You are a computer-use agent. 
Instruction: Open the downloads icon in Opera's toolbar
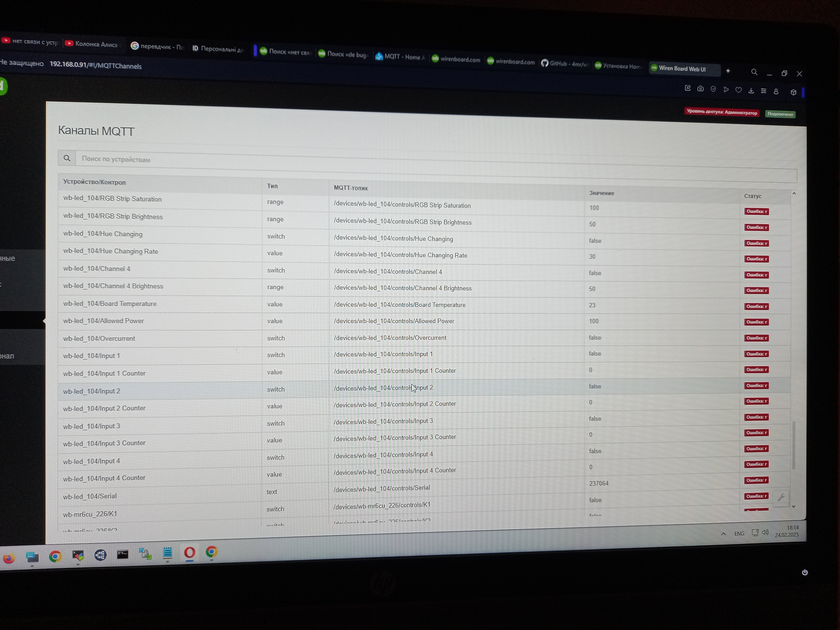(x=751, y=90)
